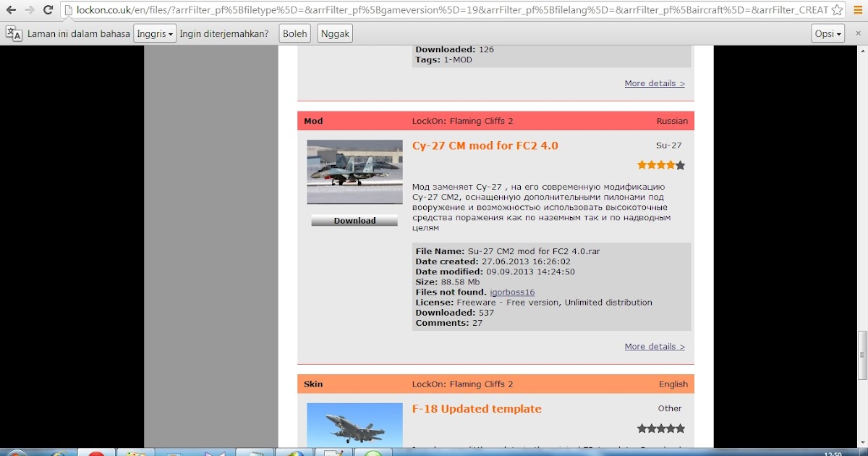Image resolution: width=868 pixels, height=456 pixels.
Task: Close the translation bar with the X
Action: coord(858,33)
